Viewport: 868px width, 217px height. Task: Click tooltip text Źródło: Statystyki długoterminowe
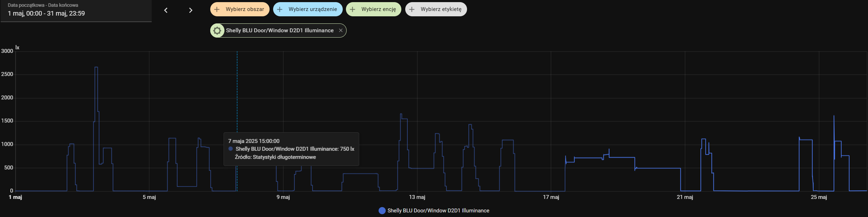[x=275, y=157]
